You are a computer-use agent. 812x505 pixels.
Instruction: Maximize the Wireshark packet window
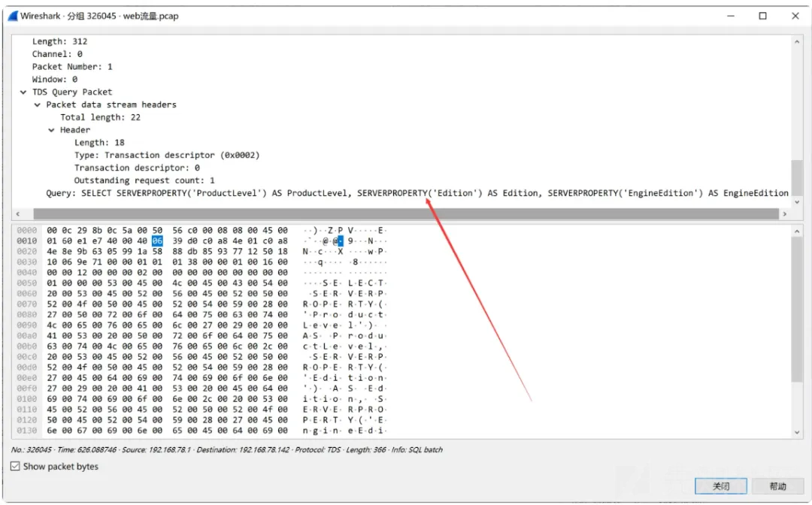pos(763,16)
